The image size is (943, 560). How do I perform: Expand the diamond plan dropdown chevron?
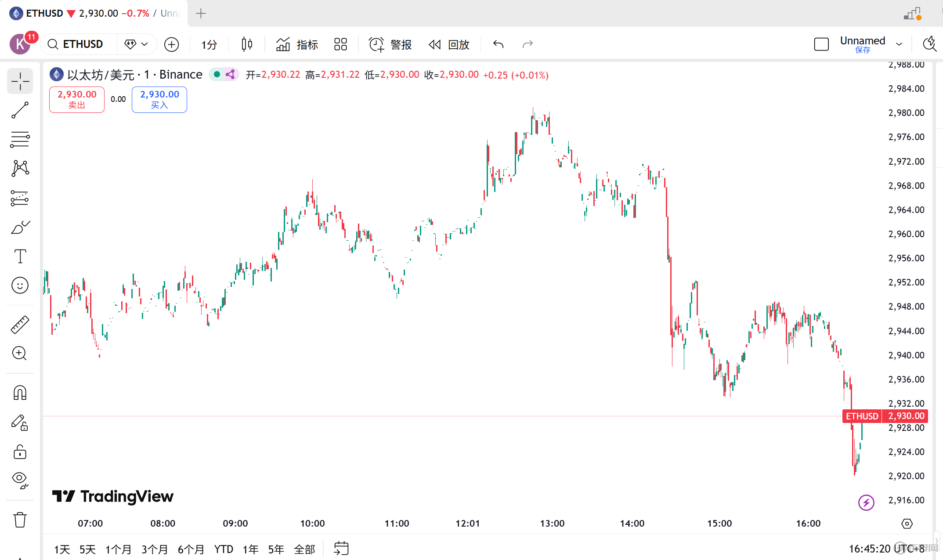145,44
